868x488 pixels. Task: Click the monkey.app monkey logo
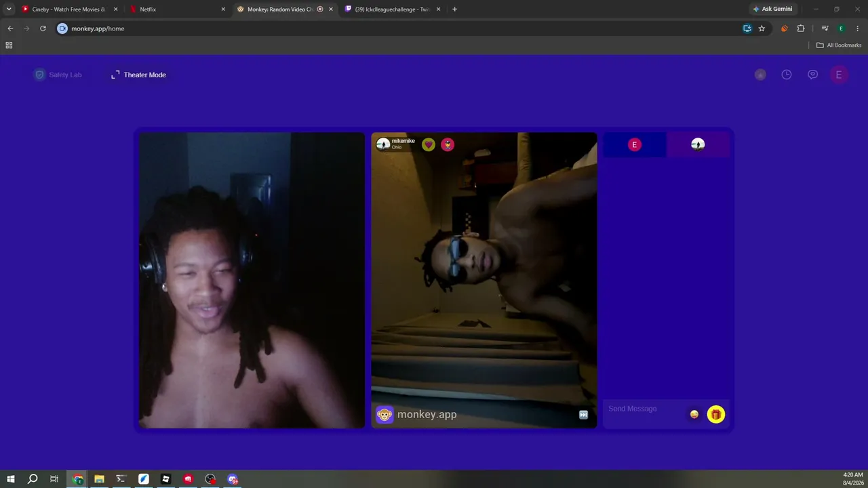(x=384, y=414)
